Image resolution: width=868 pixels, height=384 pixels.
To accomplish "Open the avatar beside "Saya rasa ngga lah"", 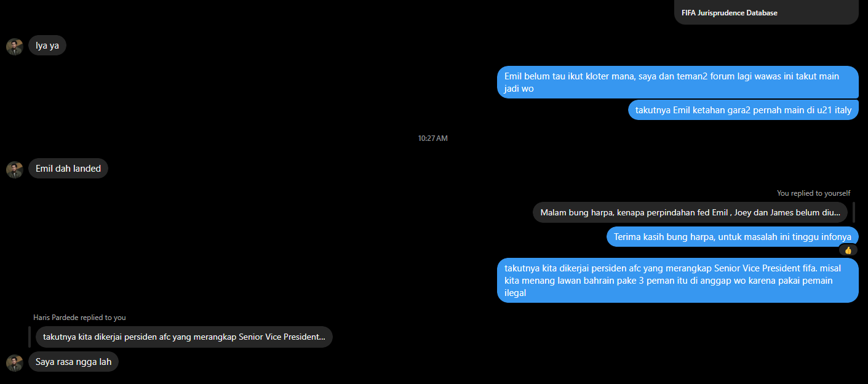I will coord(15,363).
